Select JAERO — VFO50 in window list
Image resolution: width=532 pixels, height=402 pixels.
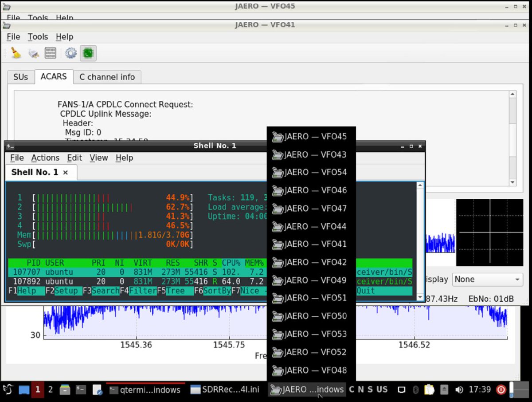coord(311,316)
